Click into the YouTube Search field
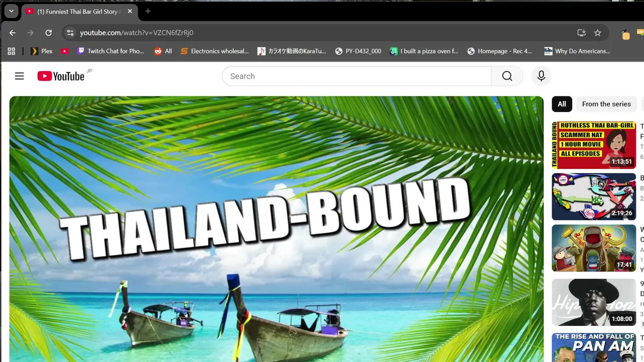Screen dimensions: 644x362 coord(357,76)
